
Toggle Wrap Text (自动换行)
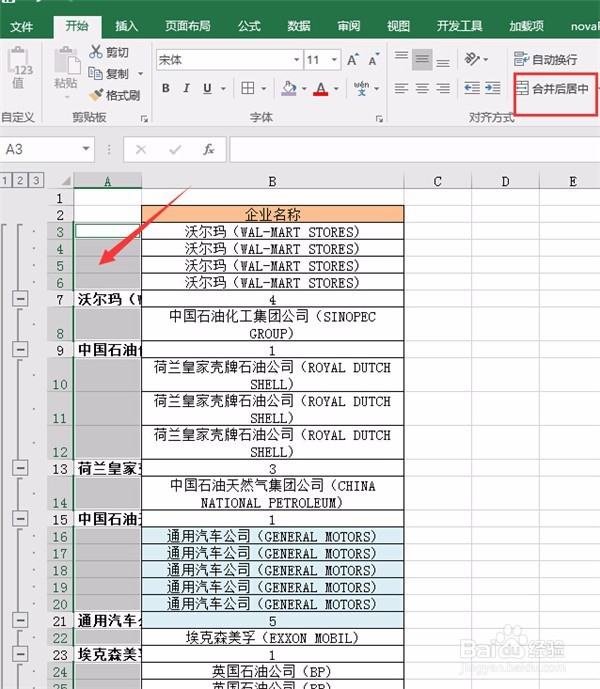pyautogui.click(x=545, y=59)
